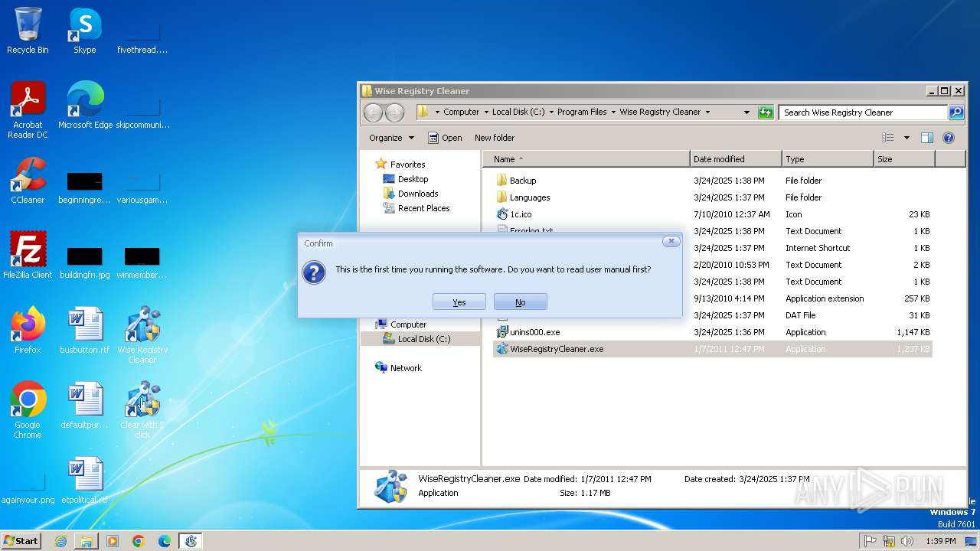
Task: Click New folder in the toolbar
Action: pos(495,138)
